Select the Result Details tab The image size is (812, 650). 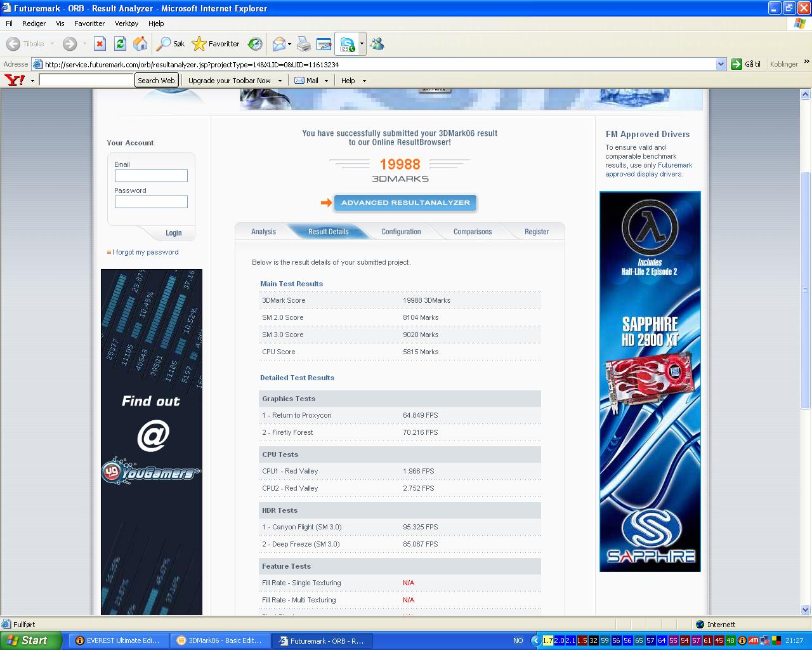329,232
